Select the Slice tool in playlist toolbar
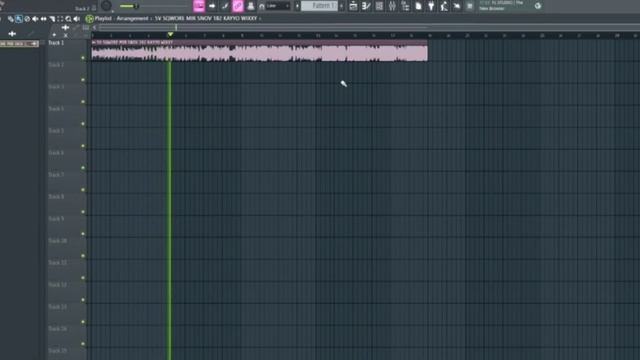Viewport: 640px width, 360px height. (52, 19)
